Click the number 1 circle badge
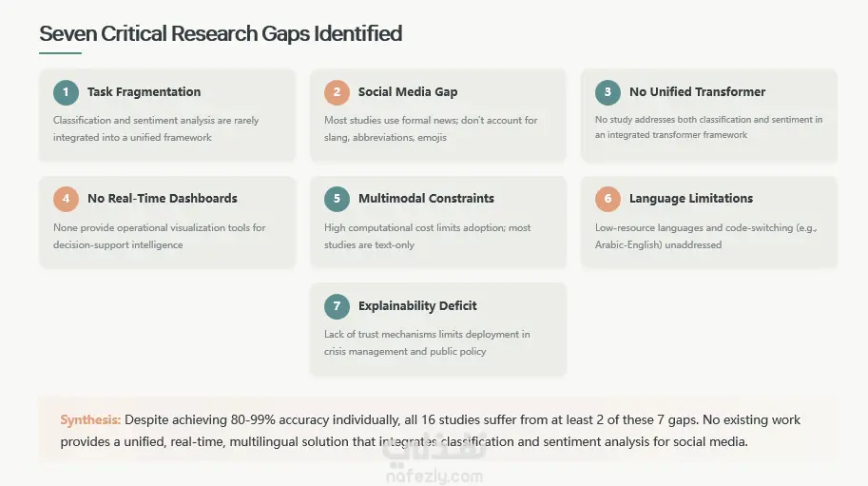Screen dimensions: 868x486 [66, 92]
